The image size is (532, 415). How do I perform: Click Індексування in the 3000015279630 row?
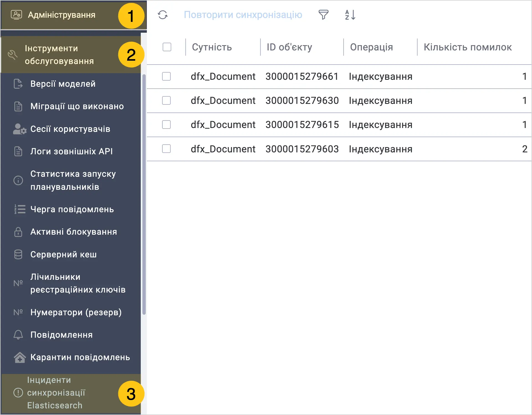tap(381, 101)
